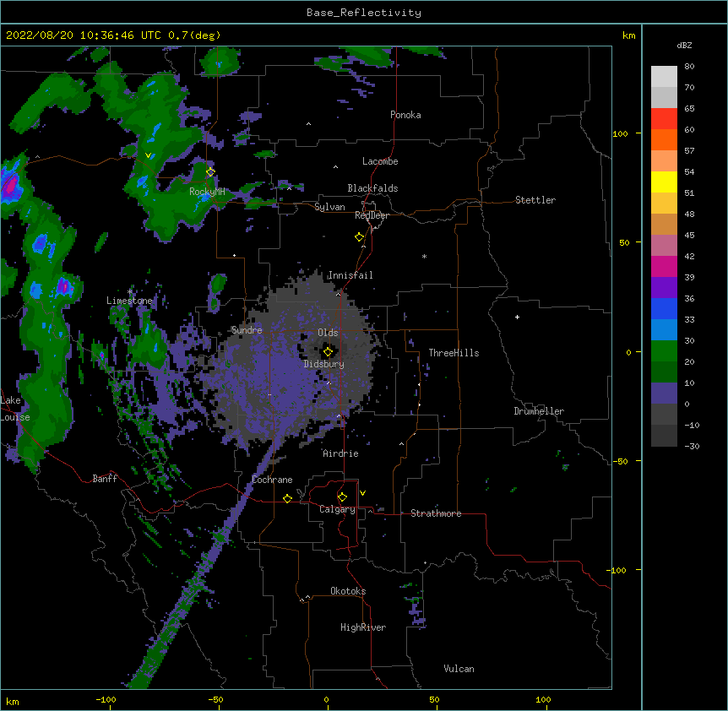The width and height of the screenshot is (728, 711).
Task: Click the yellow diamond marker above Calgary label
Action: click(342, 497)
